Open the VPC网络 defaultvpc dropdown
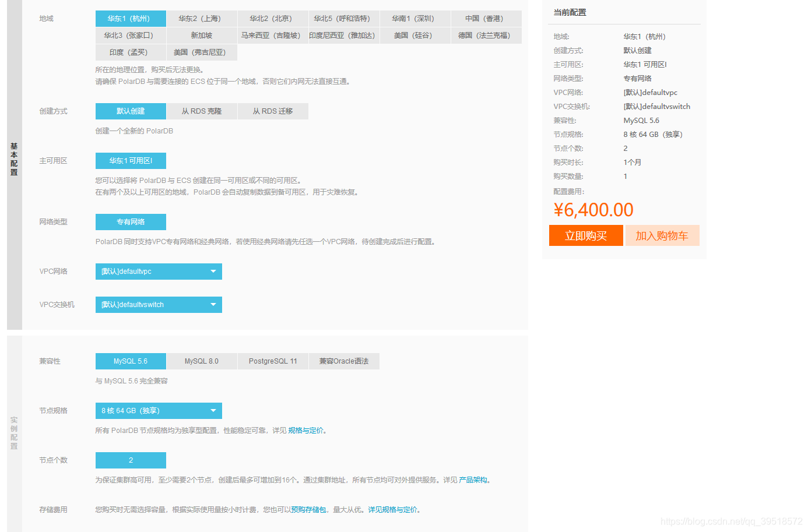 pos(159,272)
